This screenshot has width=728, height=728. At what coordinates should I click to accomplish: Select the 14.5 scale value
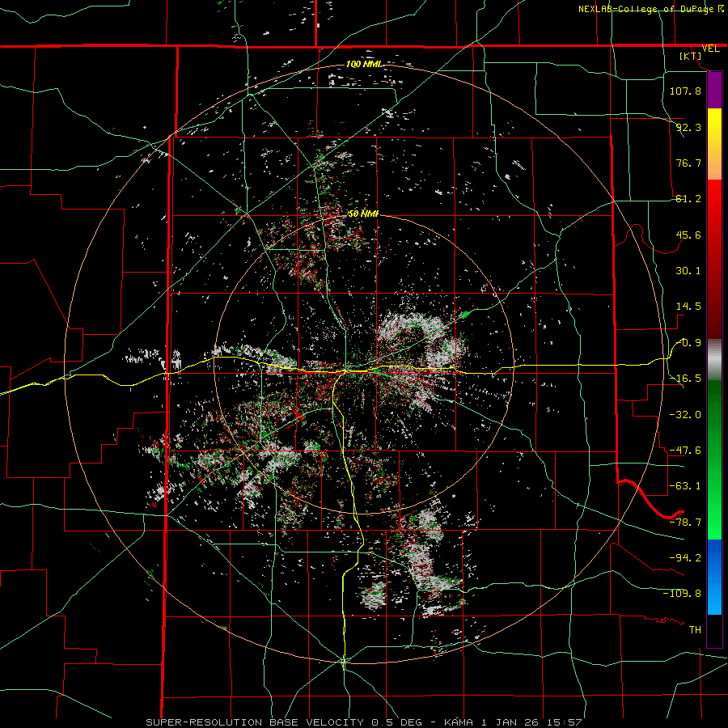coord(688,307)
